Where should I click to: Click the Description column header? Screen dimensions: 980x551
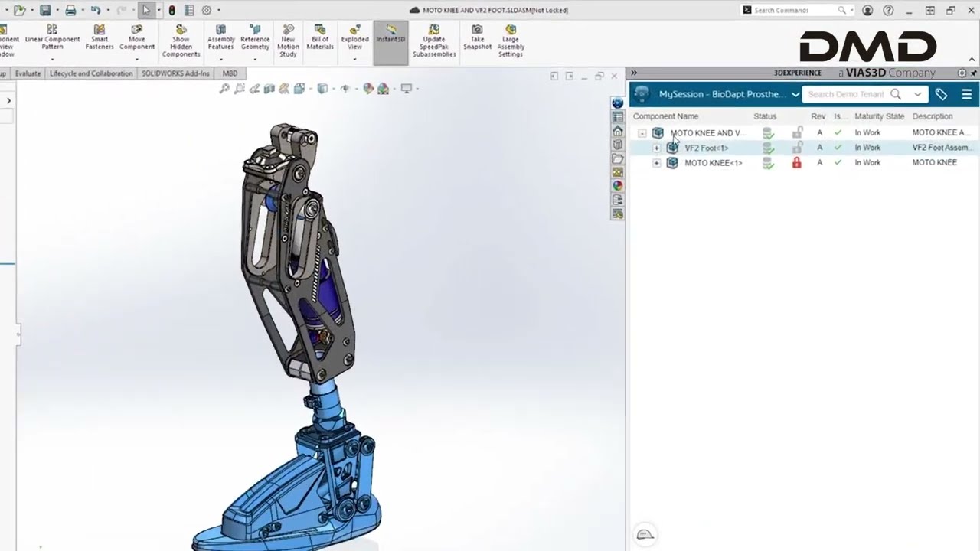pyautogui.click(x=933, y=116)
